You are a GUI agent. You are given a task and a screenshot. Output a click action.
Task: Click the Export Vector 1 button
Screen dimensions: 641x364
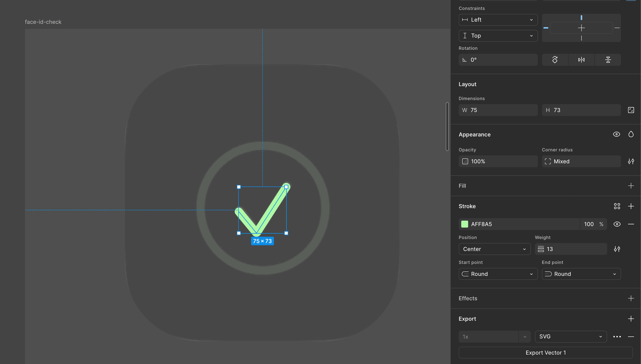click(x=546, y=353)
